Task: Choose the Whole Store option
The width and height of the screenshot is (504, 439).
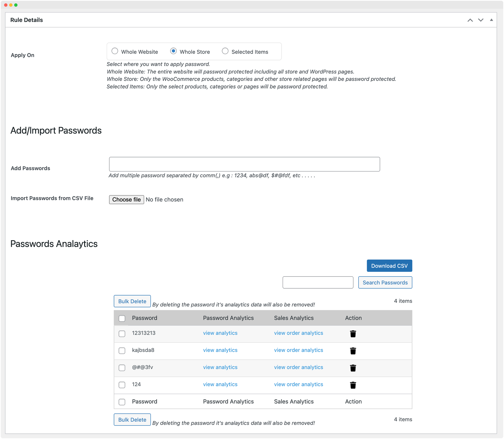Action: (173, 51)
